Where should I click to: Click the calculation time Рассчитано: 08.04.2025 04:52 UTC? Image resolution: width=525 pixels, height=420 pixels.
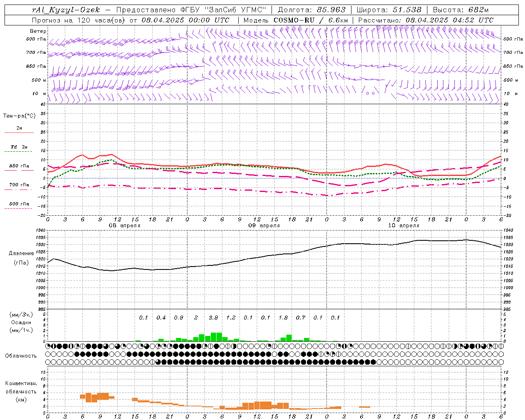click(426, 20)
